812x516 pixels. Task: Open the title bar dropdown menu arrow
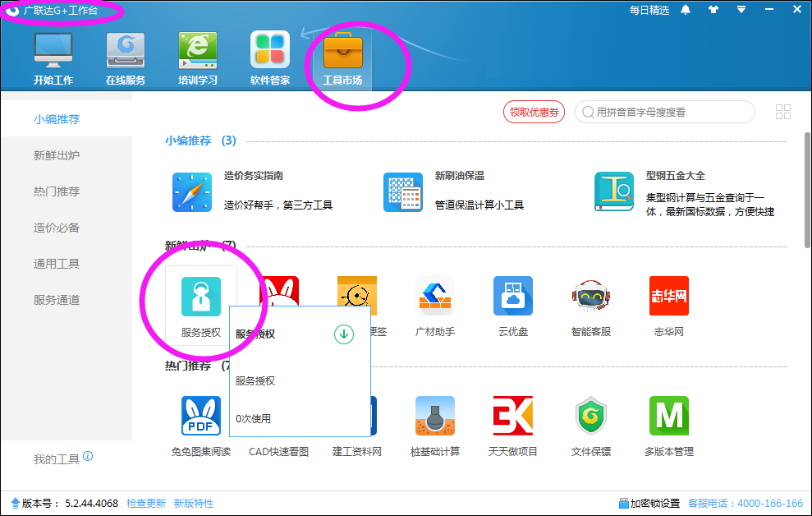click(741, 10)
